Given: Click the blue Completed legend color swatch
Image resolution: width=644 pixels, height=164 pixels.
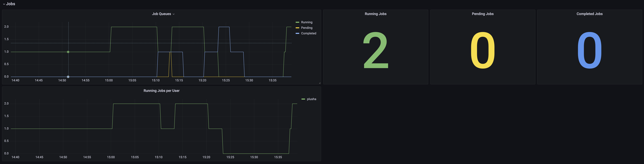Looking at the screenshot, I should point(297,33).
